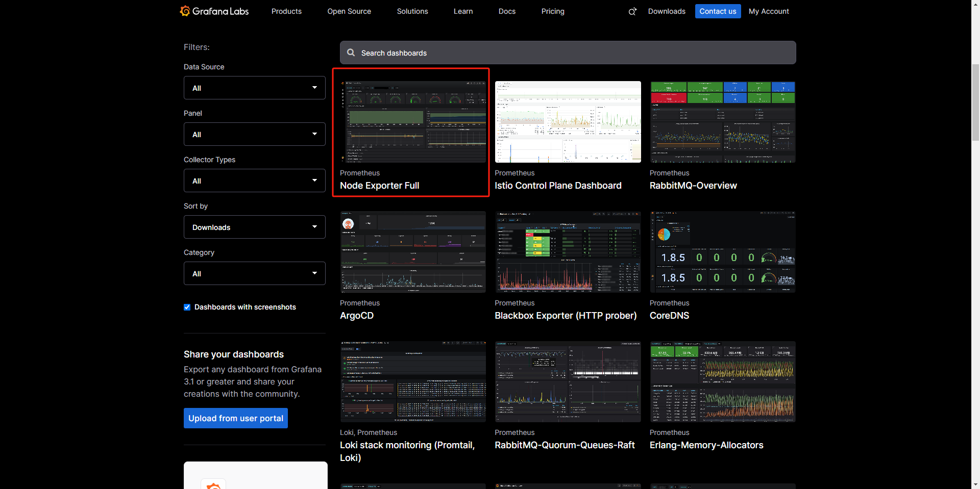This screenshot has height=489, width=980.
Task: Focus the Search dashboards input field
Action: point(568,53)
